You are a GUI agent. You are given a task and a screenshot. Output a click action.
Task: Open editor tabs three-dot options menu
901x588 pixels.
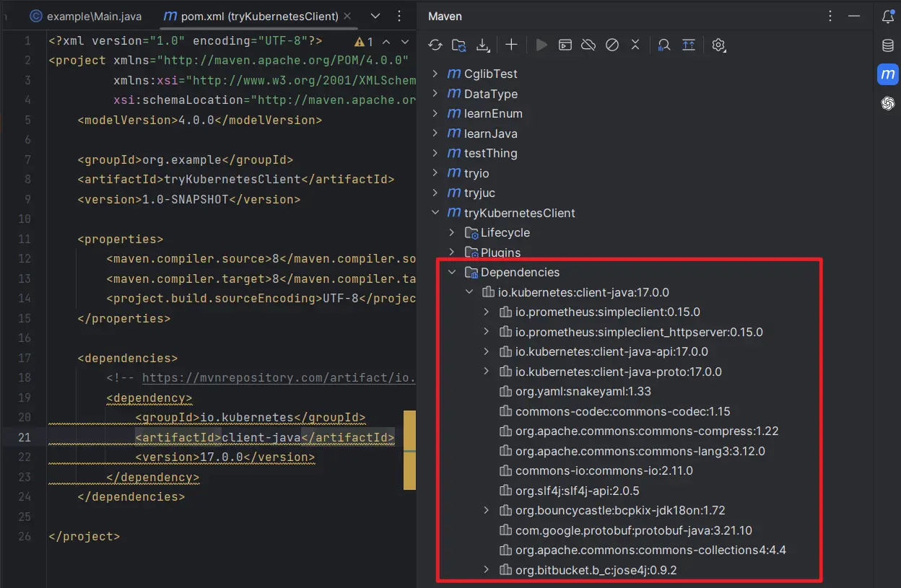tap(400, 16)
